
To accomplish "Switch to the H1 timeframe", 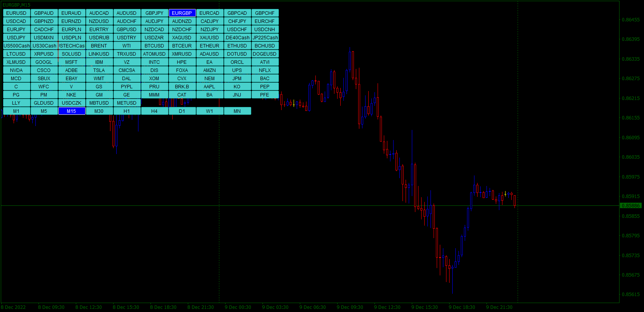I will (127, 111).
